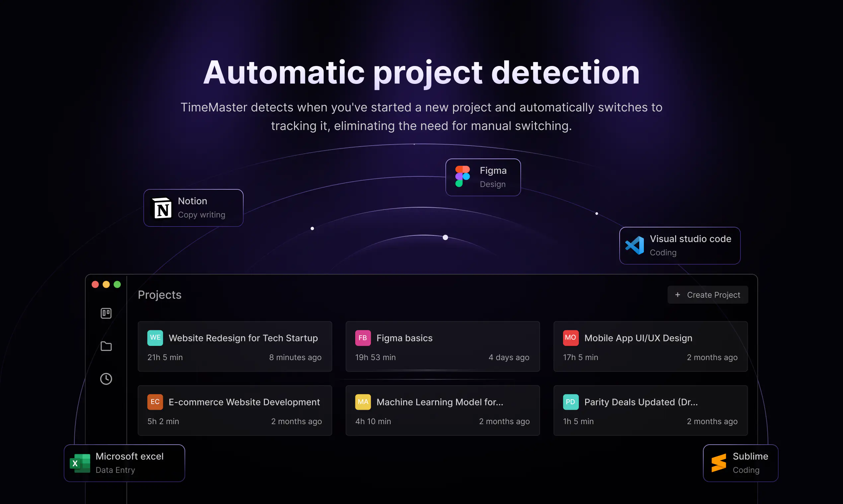This screenshot has width=843, height=504.
Task: Click the Projects heading
Action: 159,295
